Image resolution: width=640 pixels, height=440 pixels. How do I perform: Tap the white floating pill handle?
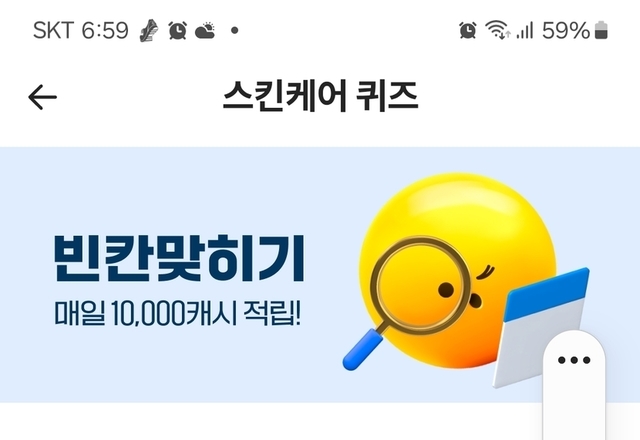pos(574,385)
